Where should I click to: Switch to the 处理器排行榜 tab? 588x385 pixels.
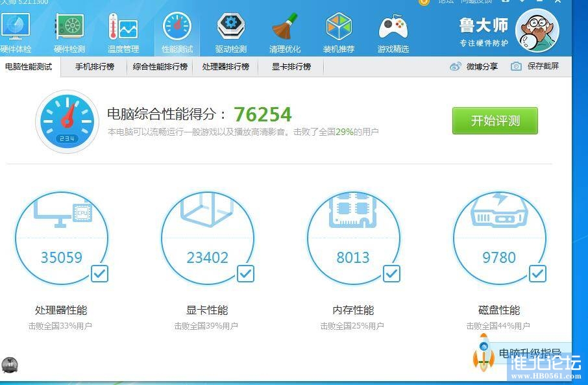[226, 67]
